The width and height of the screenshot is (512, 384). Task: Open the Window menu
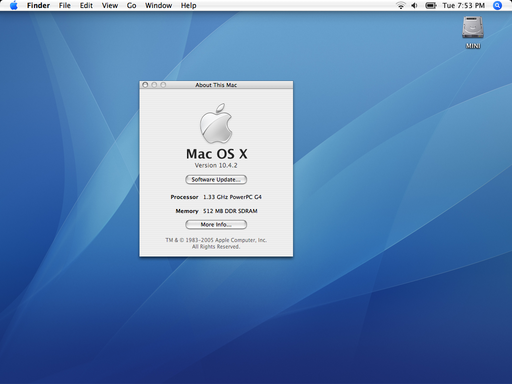tap(158, 5)
